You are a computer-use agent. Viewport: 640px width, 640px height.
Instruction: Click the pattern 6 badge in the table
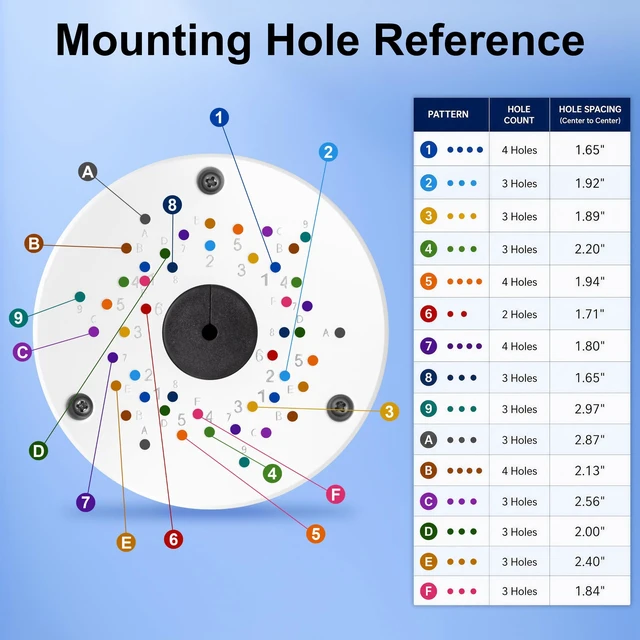tap(429, 314)
